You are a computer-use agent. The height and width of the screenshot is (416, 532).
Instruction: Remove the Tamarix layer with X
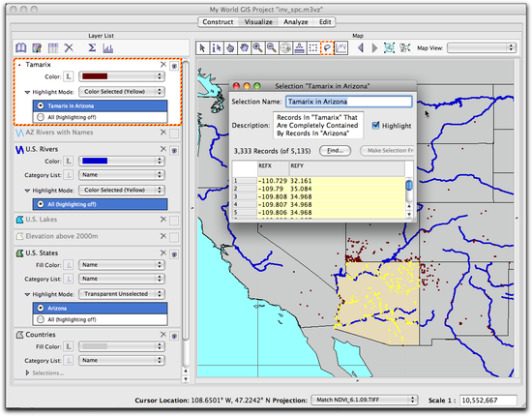pyautogui.click(x=163, y=64)
